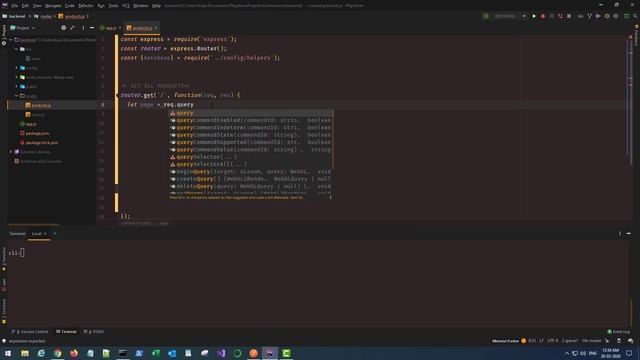This screenshot has height=360, width=640.
Task: Click the completion popup options dots icon
Action: [x=330, y=197]
